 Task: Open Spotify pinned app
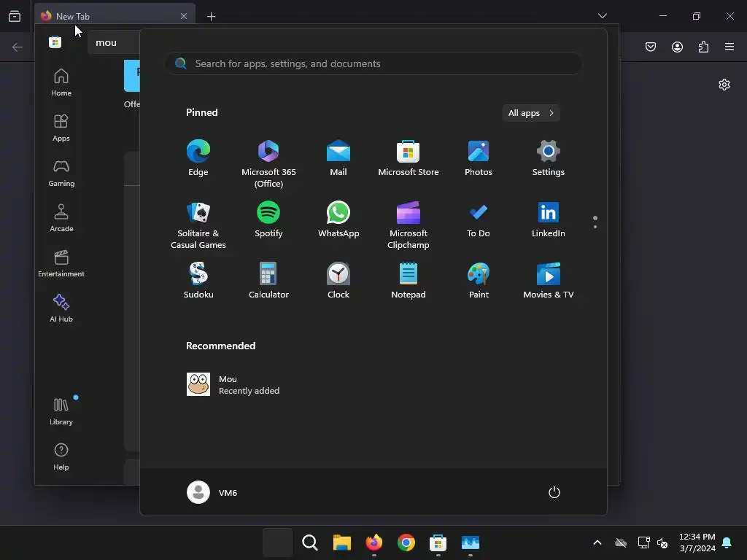pyautogui.click(x=268, y=220)
